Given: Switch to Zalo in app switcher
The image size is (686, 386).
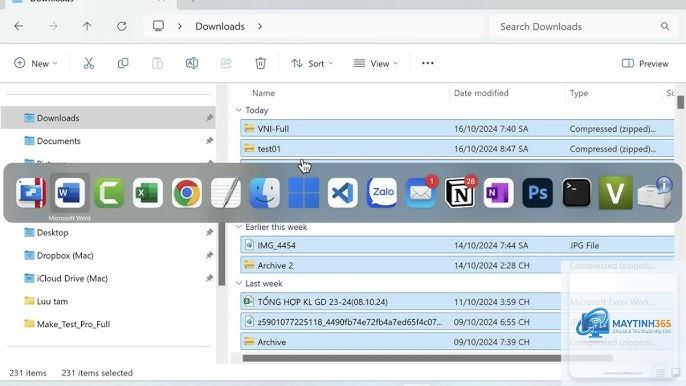Looking at the screenshot, I should [382, 193].
